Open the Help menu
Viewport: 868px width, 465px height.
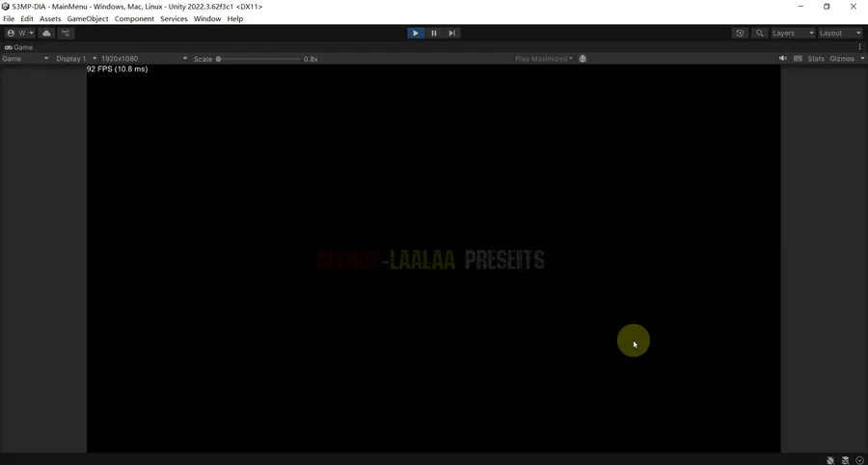click(x=235, y=19)
